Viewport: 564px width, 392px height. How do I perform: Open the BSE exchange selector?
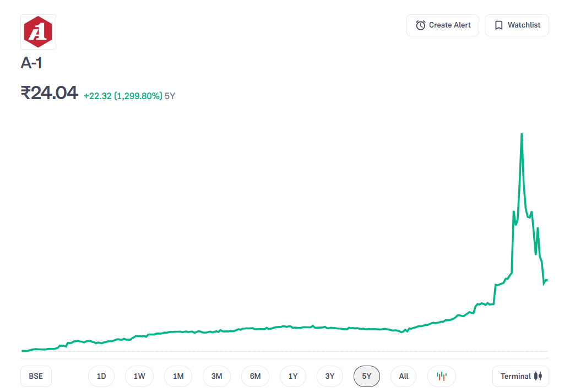pos(36,377)
